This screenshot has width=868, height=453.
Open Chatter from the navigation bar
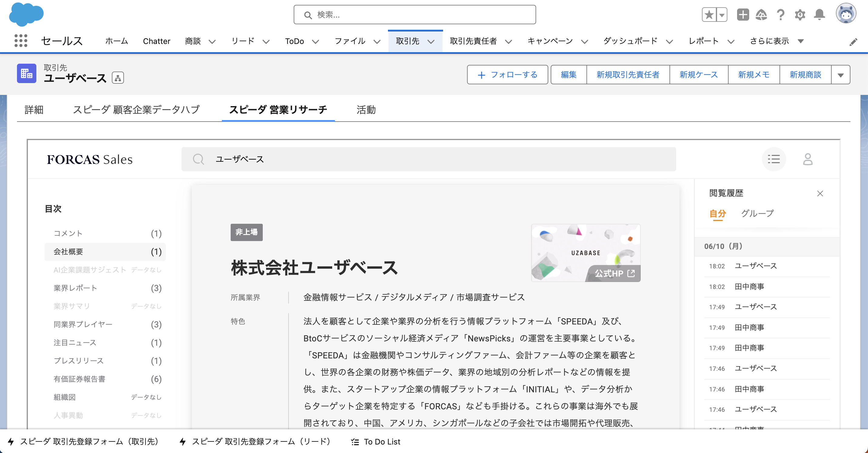(x=156, y=41)
